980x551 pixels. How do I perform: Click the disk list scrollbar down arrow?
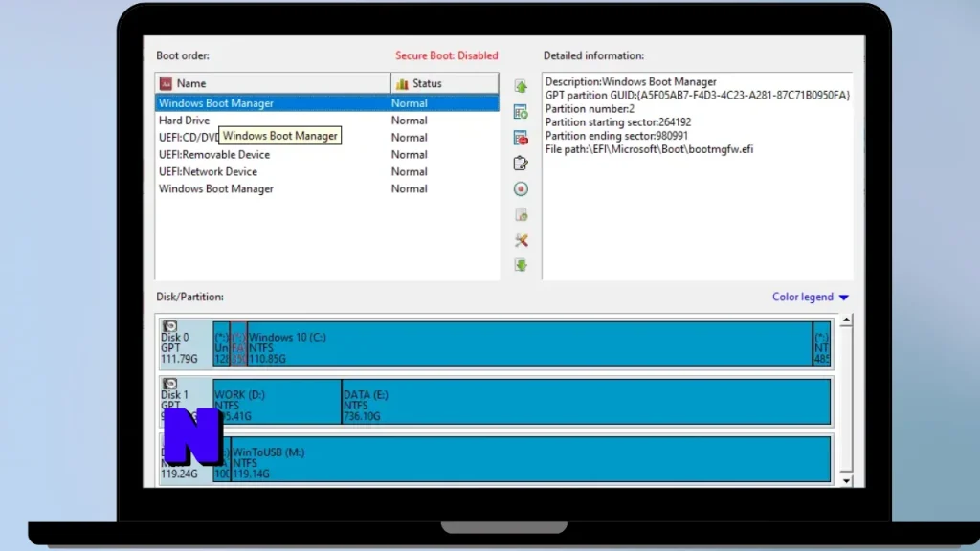(x=846, y=480)
